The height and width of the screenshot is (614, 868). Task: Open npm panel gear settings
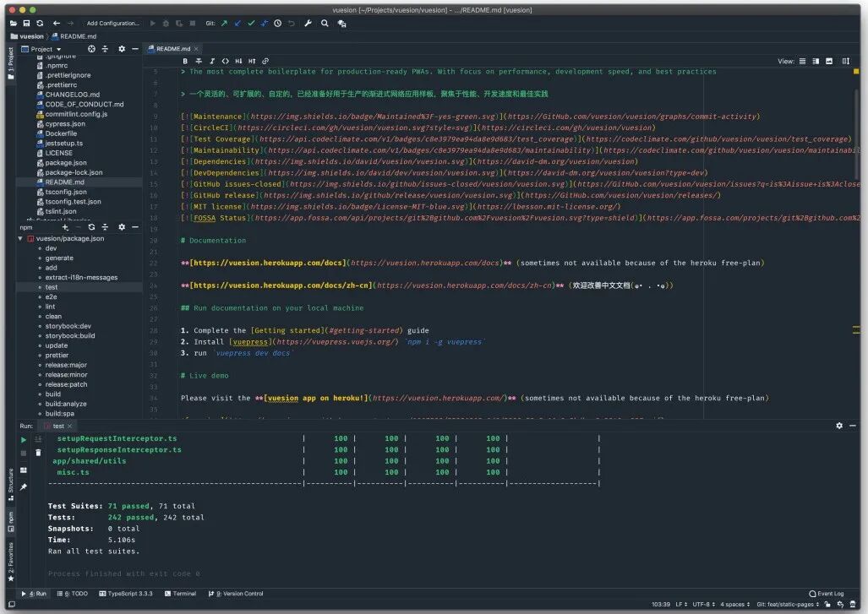click(122, 227)
